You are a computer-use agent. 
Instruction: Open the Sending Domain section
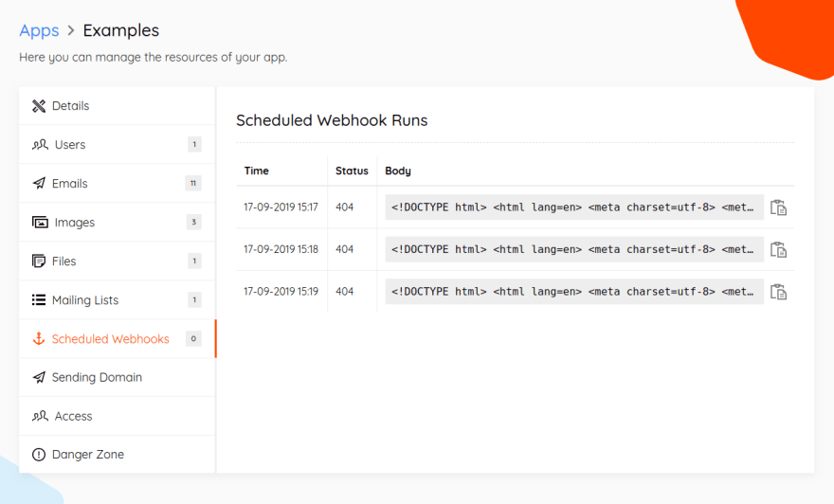coord(117,377)
